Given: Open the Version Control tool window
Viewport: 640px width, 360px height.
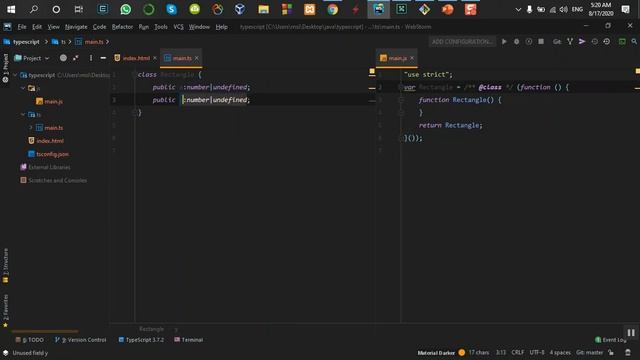Looking at the screenshot, I should 80,340.
